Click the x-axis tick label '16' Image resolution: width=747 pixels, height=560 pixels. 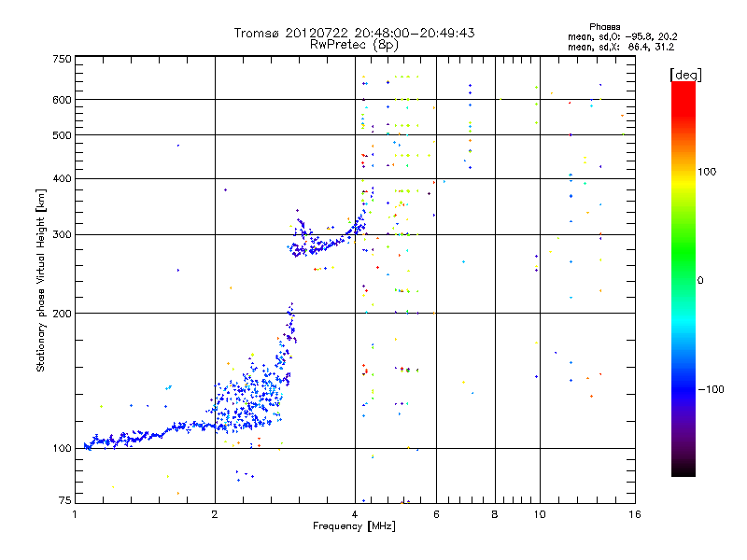click(x=635, y=514)
